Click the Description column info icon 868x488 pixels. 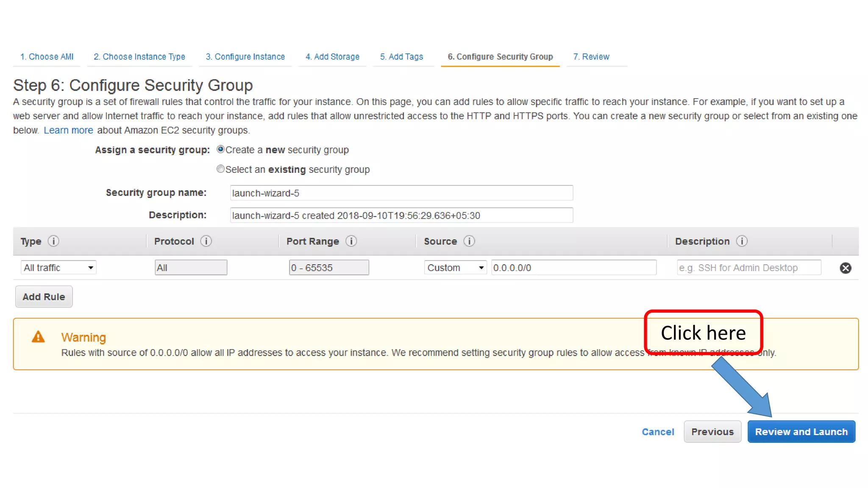point(742,241)
